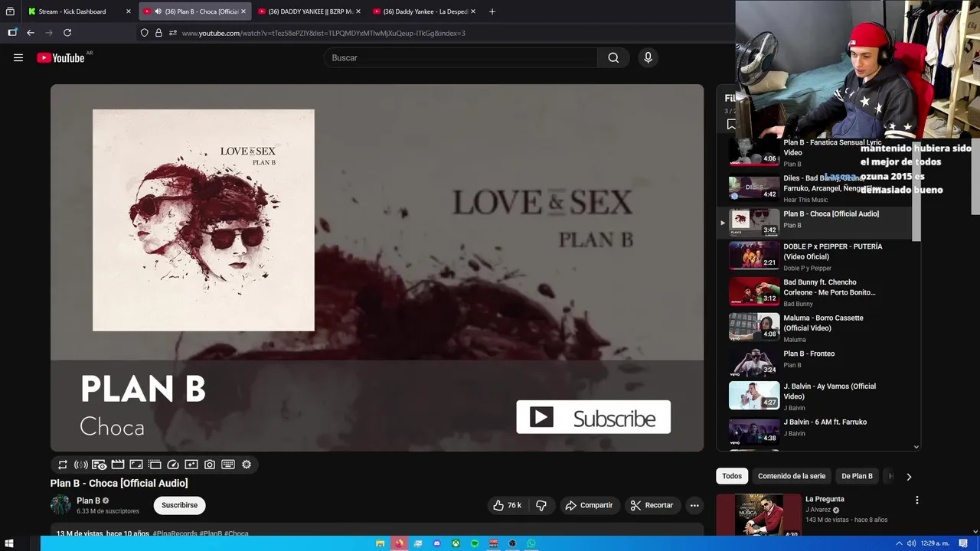Click the Recortar clip button

point(652,505)
